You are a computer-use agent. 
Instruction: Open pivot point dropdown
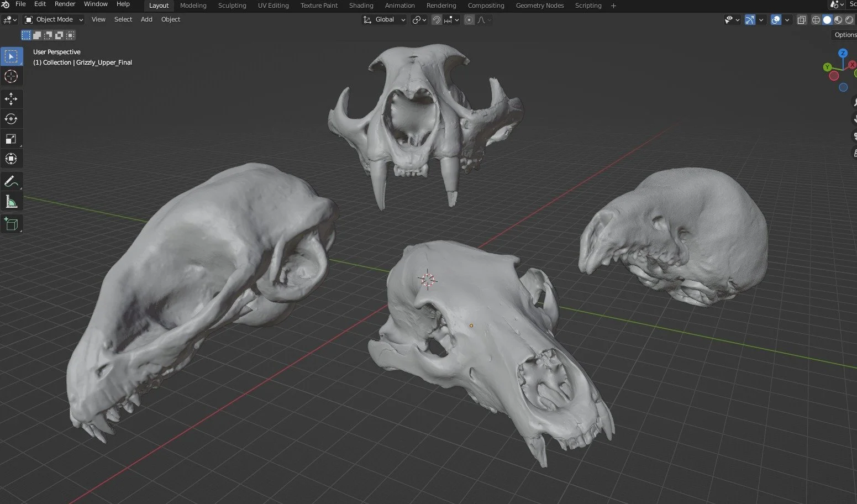pyautogui.click(x=419, y=20)
